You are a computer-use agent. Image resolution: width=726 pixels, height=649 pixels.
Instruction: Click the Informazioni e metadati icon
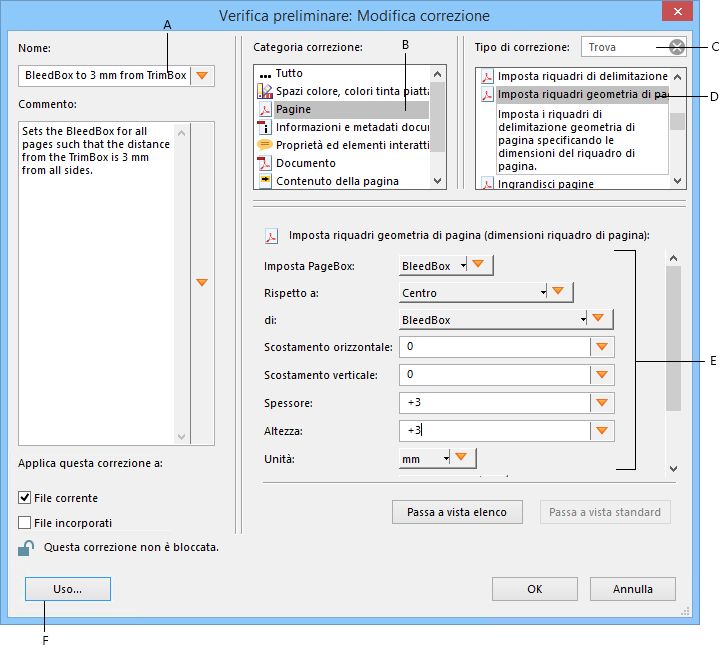click(x=265, y=127)
